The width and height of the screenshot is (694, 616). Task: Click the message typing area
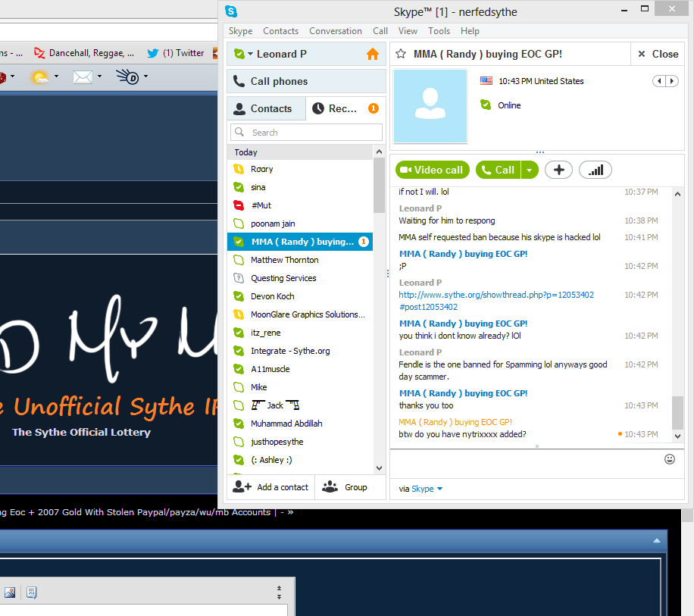[x=527, y=464]
